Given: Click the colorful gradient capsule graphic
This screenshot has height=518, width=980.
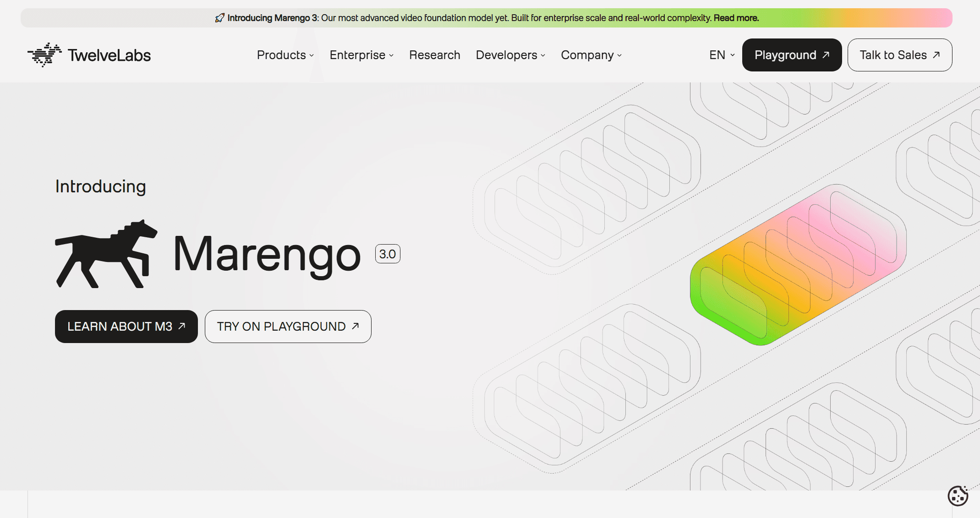Looking at the screenshot, I should (x=797, y=266).
